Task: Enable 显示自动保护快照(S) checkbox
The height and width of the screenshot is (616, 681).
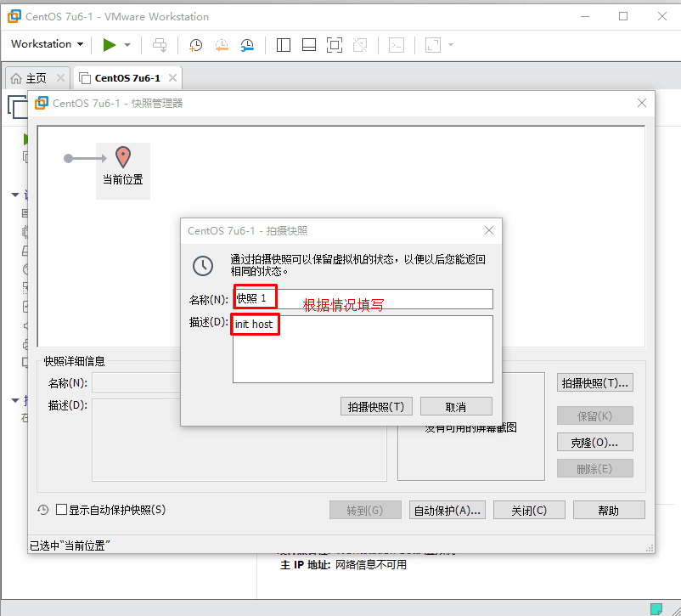Action: tap(62, 510)
